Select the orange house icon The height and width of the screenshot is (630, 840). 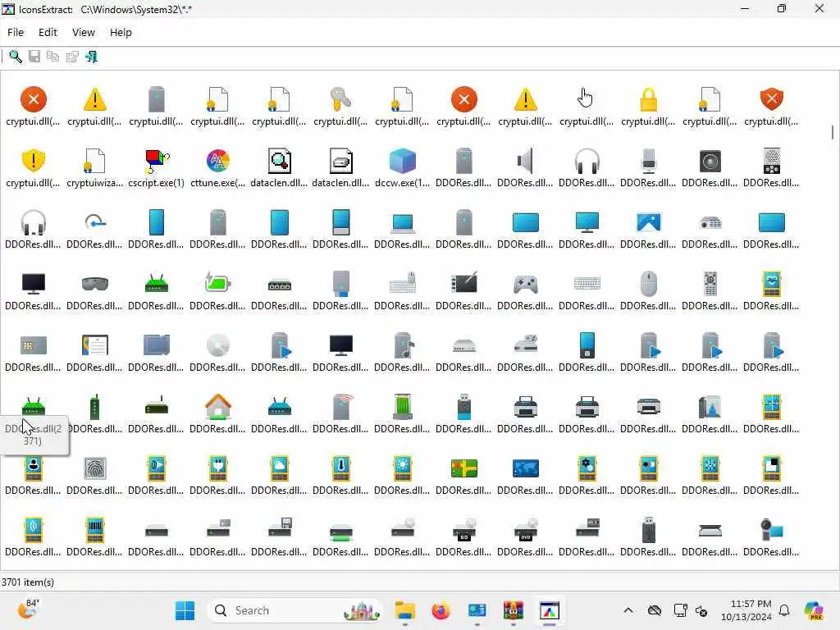tap(218, 407)
